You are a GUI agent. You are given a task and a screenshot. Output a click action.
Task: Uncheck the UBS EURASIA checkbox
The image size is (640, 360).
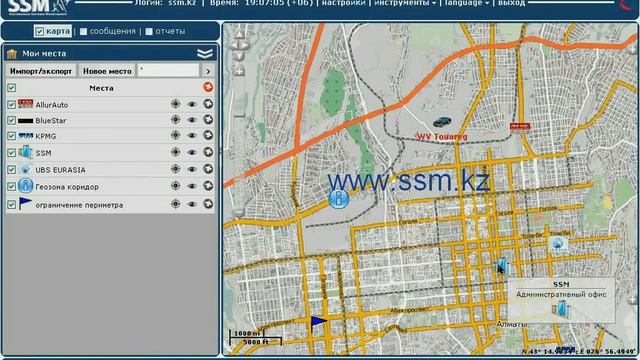click(x=11, y=169)
